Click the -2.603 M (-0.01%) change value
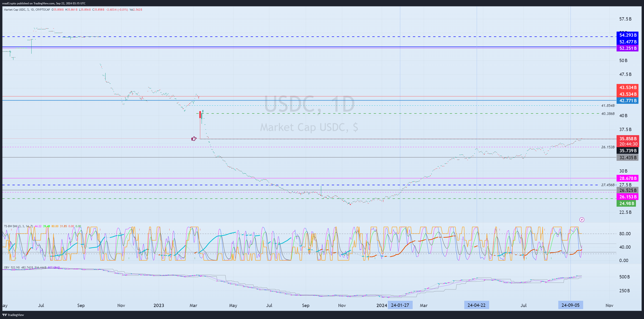Screen dimensions: 644x319 (117, 10)
